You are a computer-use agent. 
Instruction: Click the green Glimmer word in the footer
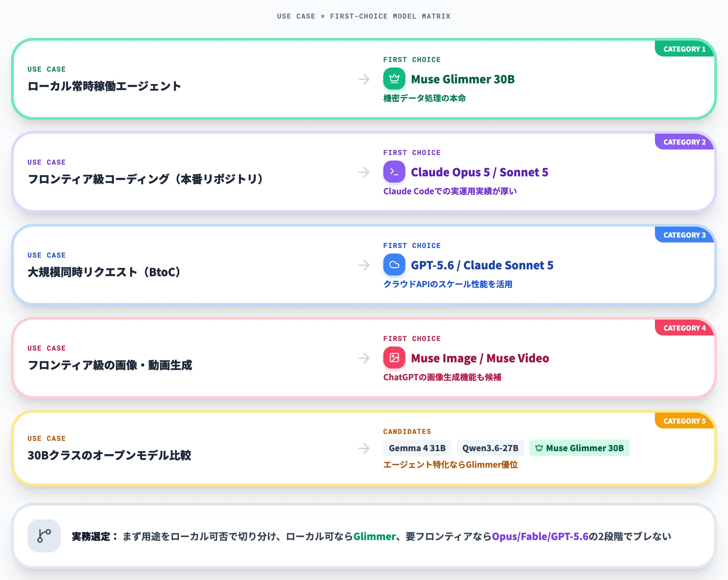coord(374,536)
